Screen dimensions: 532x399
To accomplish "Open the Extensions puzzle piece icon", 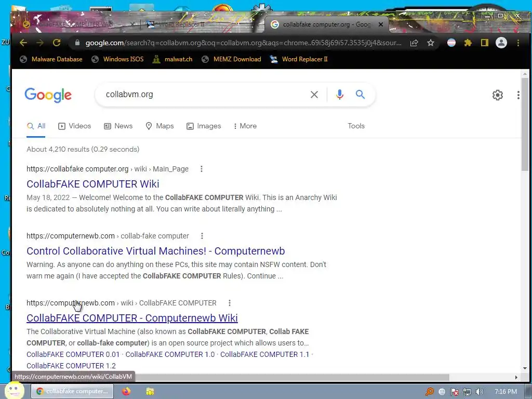I will [x=468, y=43].
